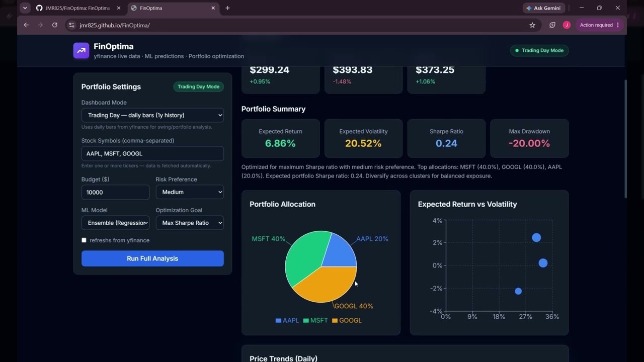
Task: Click the Max Drawdown -20.00% value
Action: pyautogui.click(x=529, y=143)
